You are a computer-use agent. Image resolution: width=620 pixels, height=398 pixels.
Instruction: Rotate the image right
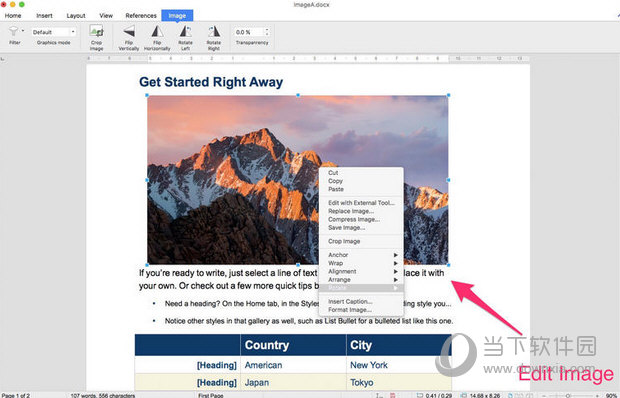214,37
